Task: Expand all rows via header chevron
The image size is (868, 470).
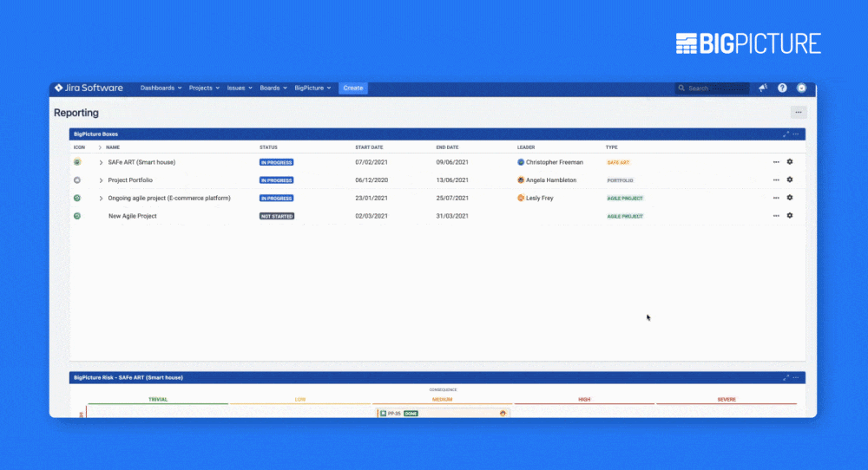Action: coord(100,147)
